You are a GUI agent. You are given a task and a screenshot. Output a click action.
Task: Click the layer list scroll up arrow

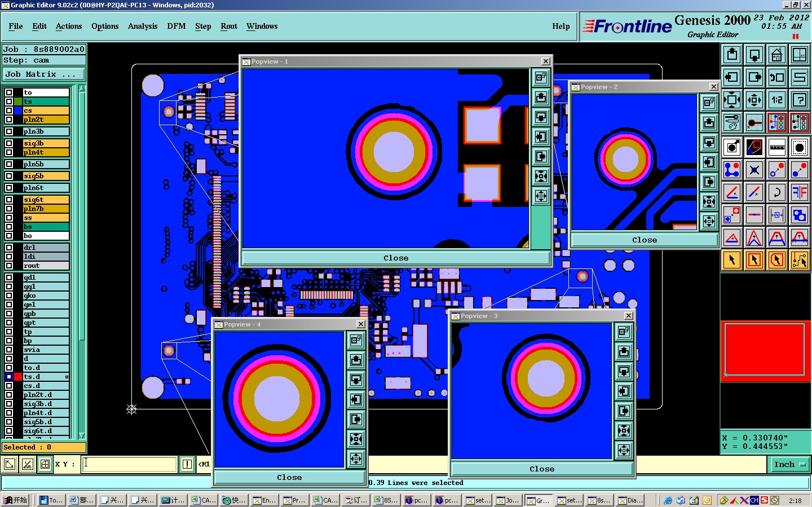(82, 89)
